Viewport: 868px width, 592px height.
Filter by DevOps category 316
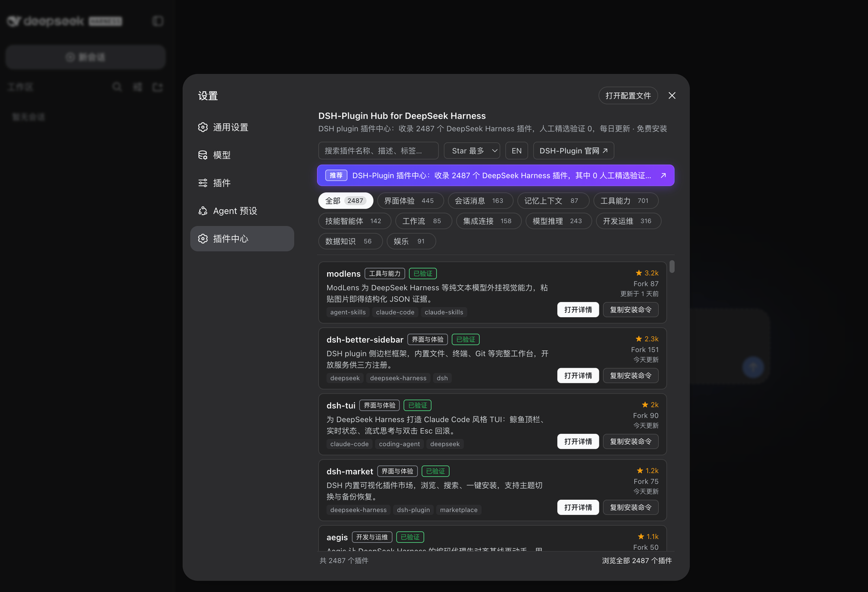point(628,221)
